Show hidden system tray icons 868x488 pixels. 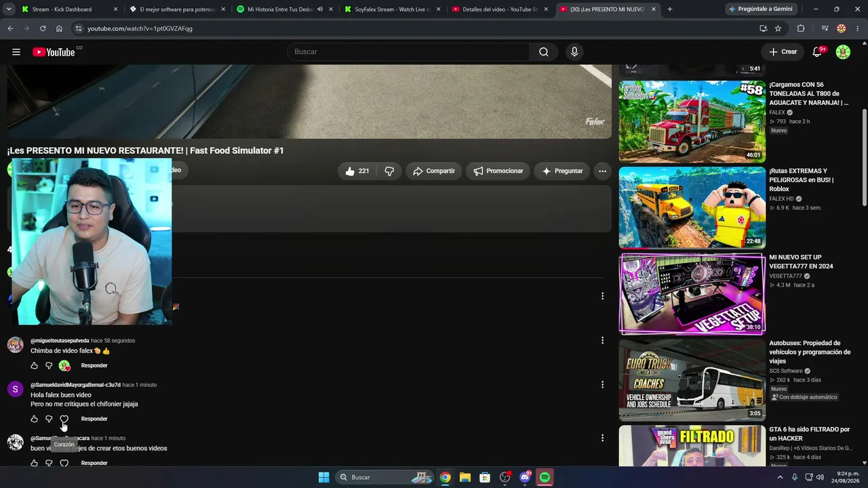point(780,477)
